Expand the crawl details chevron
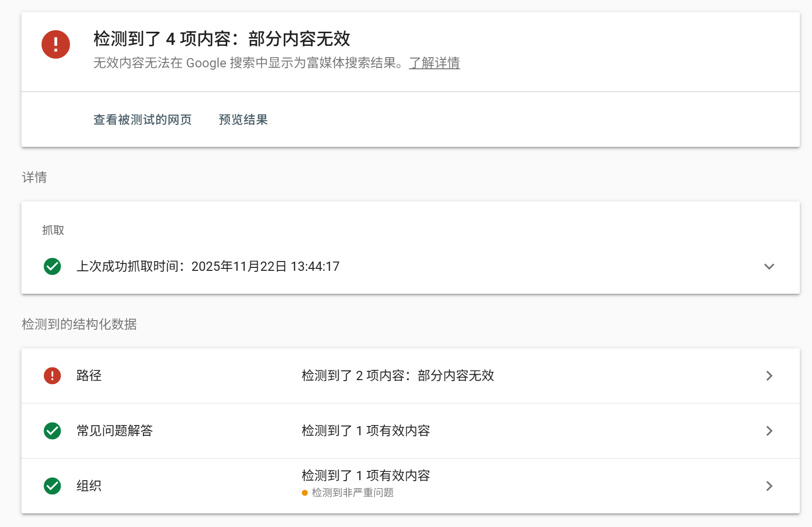The image size is (812, 527). (769, 266)
